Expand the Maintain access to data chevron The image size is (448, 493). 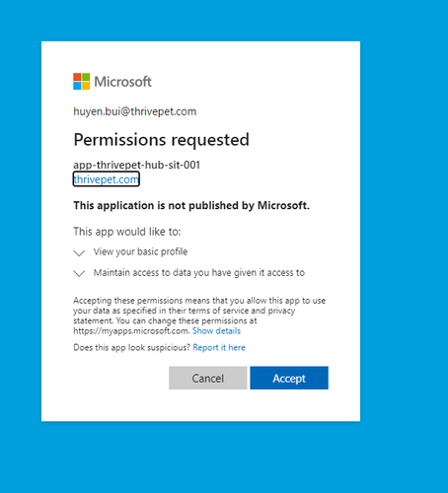tap(79, 273)
